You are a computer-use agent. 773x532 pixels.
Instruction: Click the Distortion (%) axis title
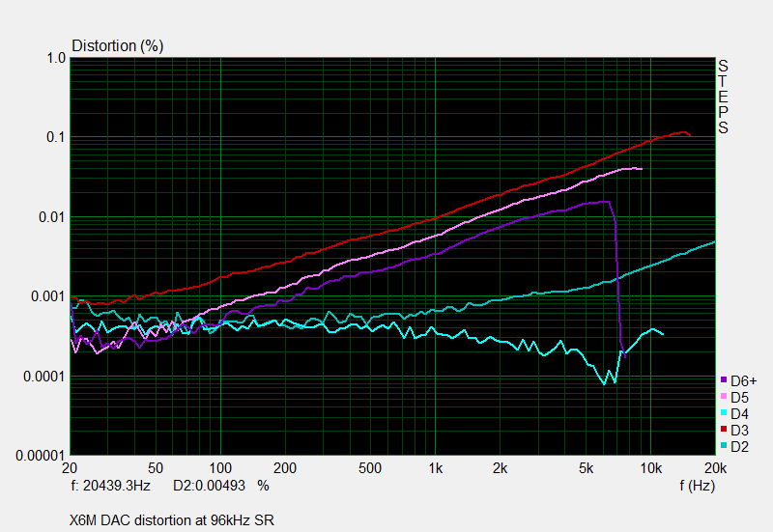click(117, 45)
